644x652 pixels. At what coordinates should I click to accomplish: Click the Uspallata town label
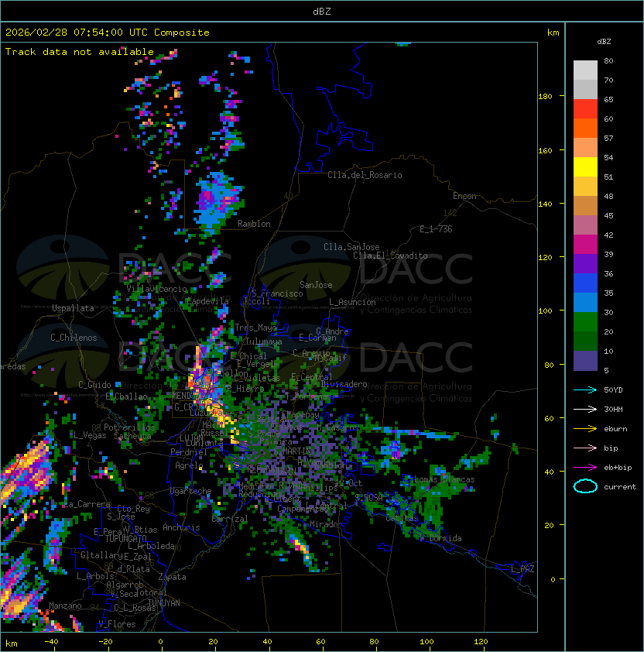(x=73, y=308)
